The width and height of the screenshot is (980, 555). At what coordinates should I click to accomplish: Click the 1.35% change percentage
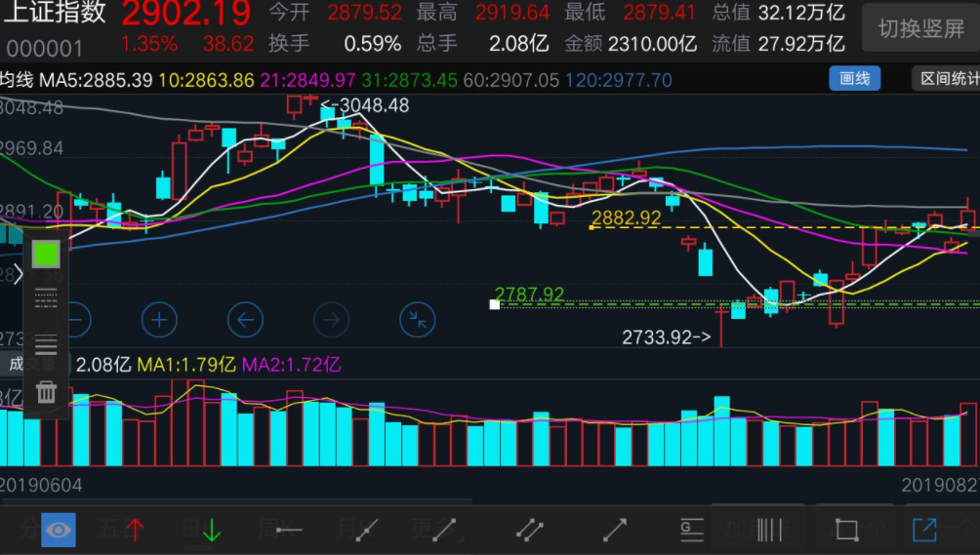pos(149,44)
